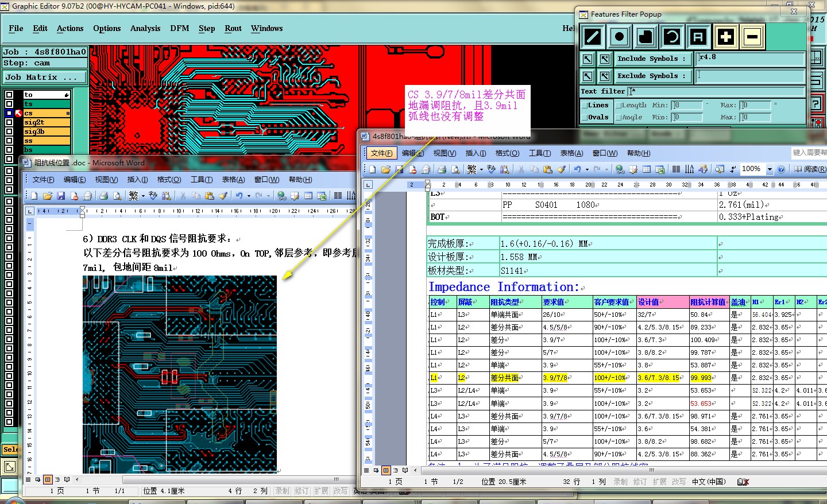
Task: Open 格式(O) menu in 阻抗线位置.doc window
Action: point(169,180)
